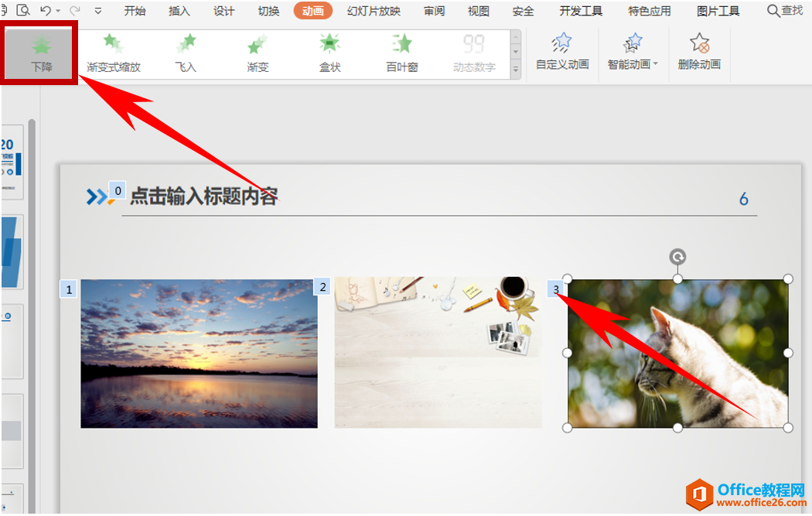Click the 删除动画 delete animation icon
The image size is (812, 516).
point(698,53)
